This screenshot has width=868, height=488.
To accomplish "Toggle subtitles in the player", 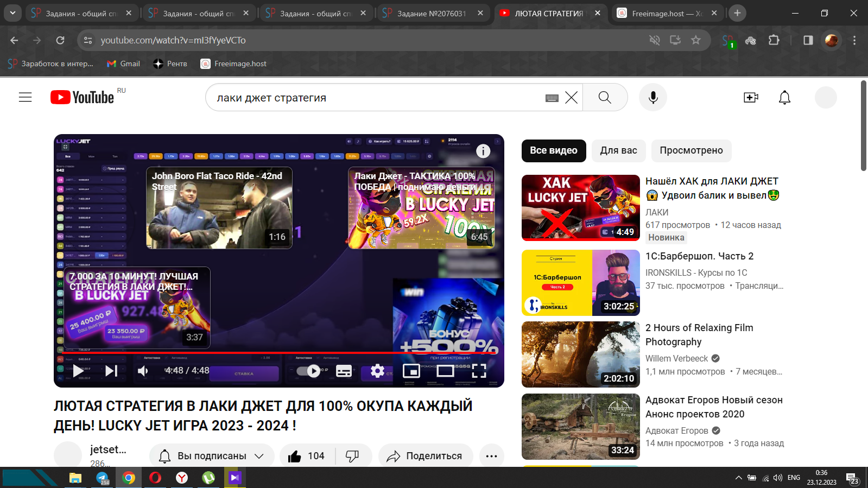I will 344,371.
